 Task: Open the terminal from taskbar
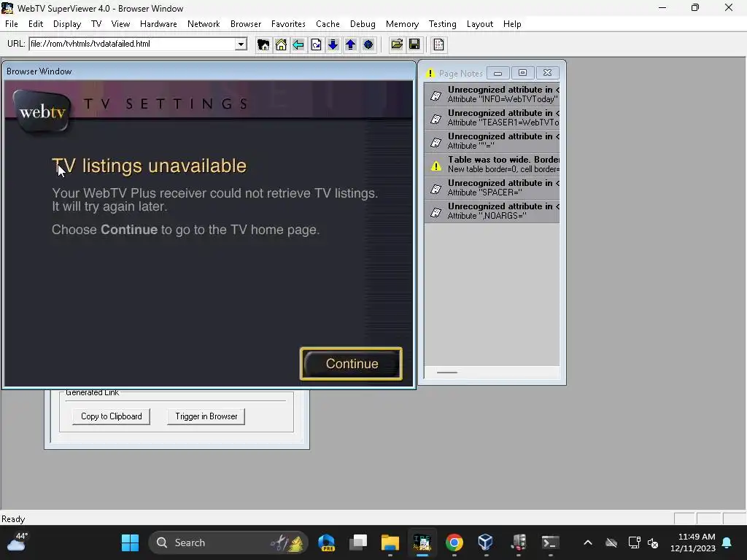pos(550,542)
